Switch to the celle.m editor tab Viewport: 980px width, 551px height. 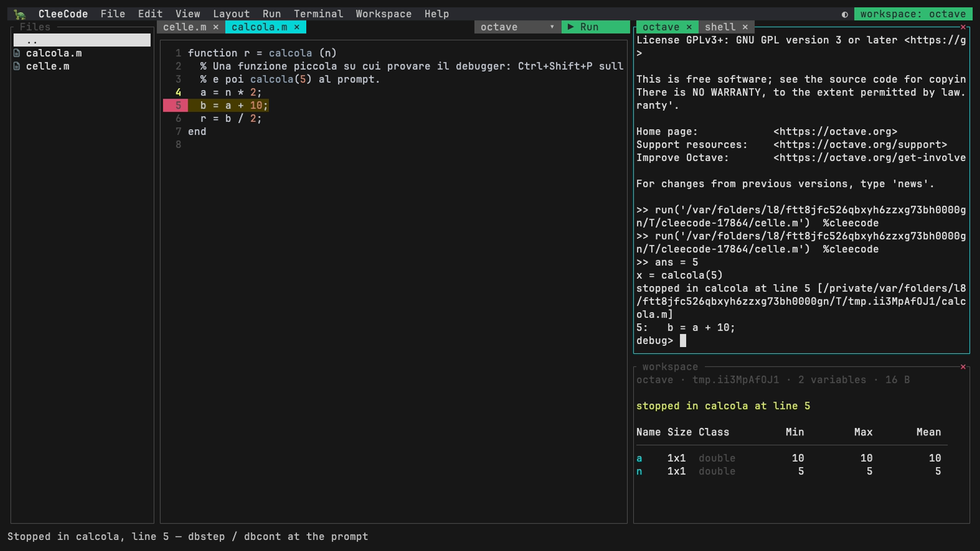tap(184, 27)
